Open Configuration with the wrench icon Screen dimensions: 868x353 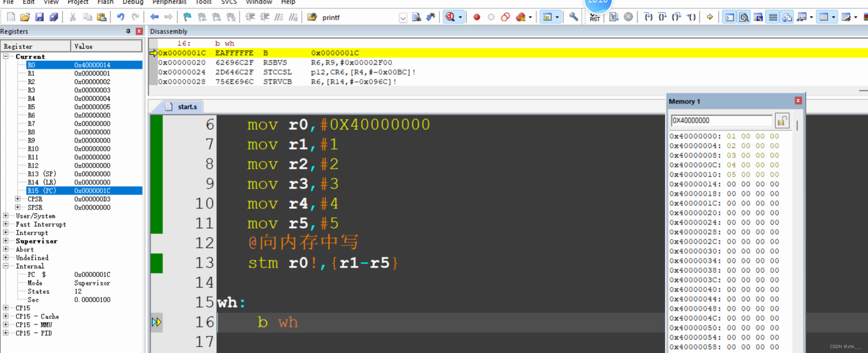(x=573, y=17)
